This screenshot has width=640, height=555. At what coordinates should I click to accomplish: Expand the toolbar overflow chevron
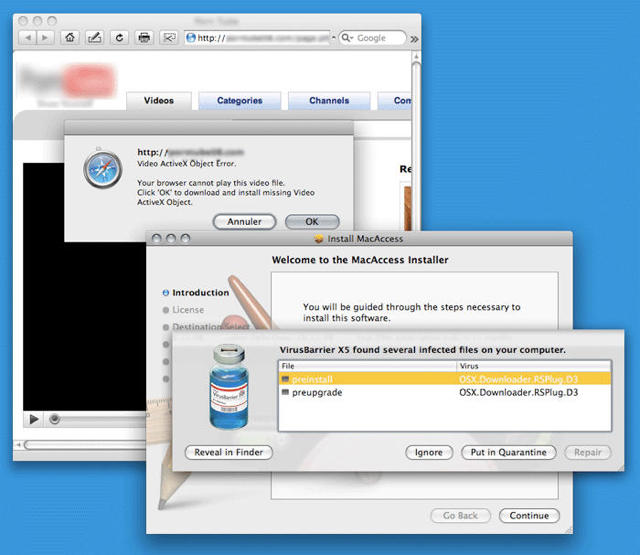414,38
